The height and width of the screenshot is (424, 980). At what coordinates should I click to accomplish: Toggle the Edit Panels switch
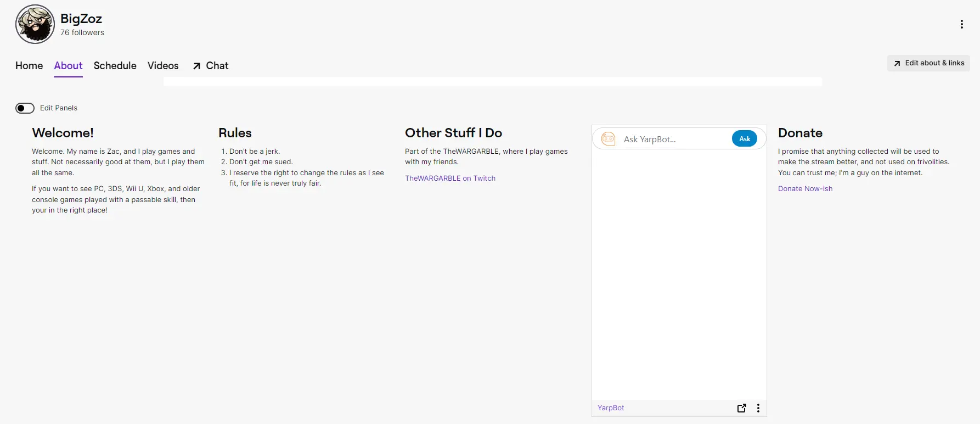tap(25, 108)
